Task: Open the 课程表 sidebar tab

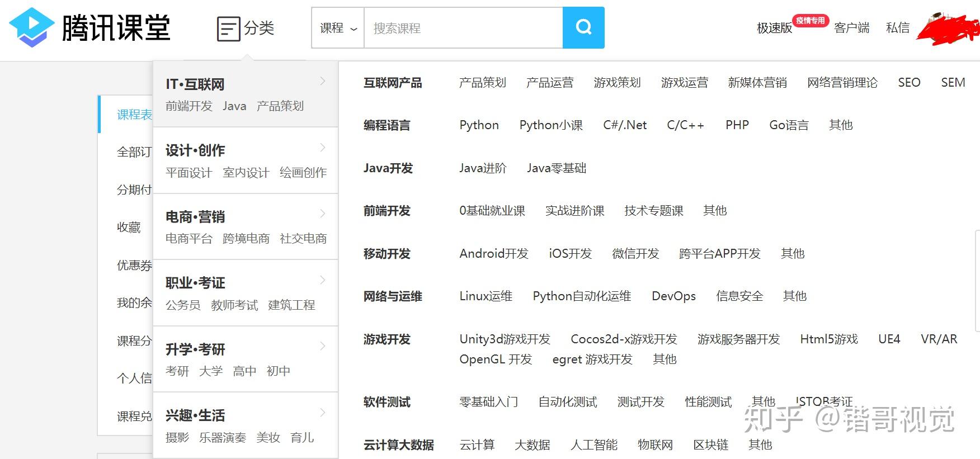Action: [x=134, y=115]
